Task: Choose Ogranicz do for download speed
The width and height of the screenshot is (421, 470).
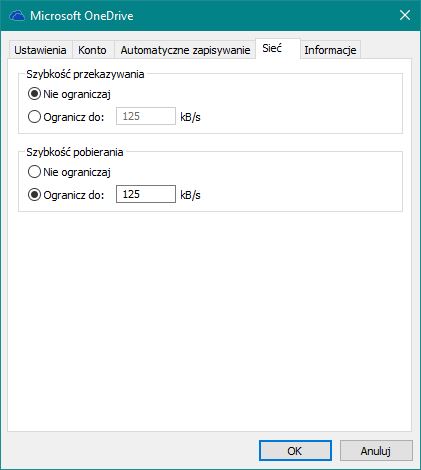Action: (x=66, y=195)
